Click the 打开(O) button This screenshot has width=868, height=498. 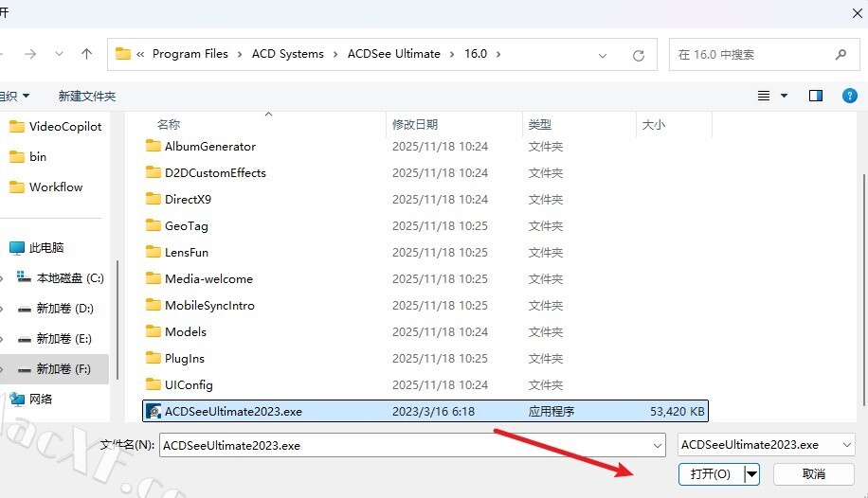point(711,473)
